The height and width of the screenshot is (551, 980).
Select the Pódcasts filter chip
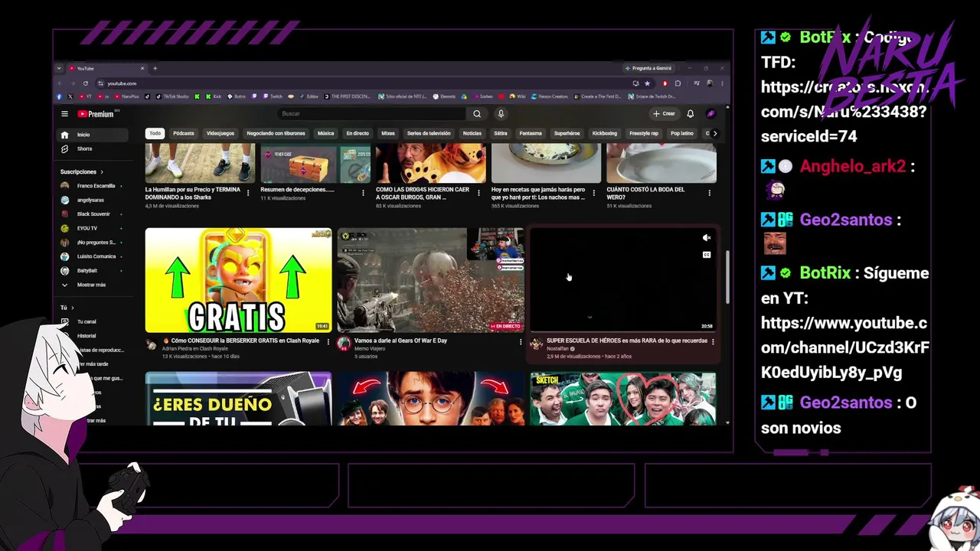(184, 133)
